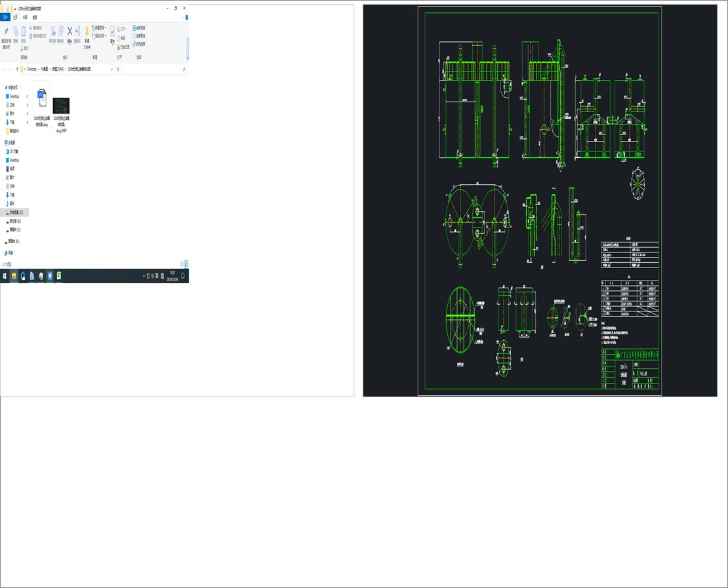This screenshot has height=588, width=728.
Task: Open the address bar history dropdown
Action: pos(111,69)
